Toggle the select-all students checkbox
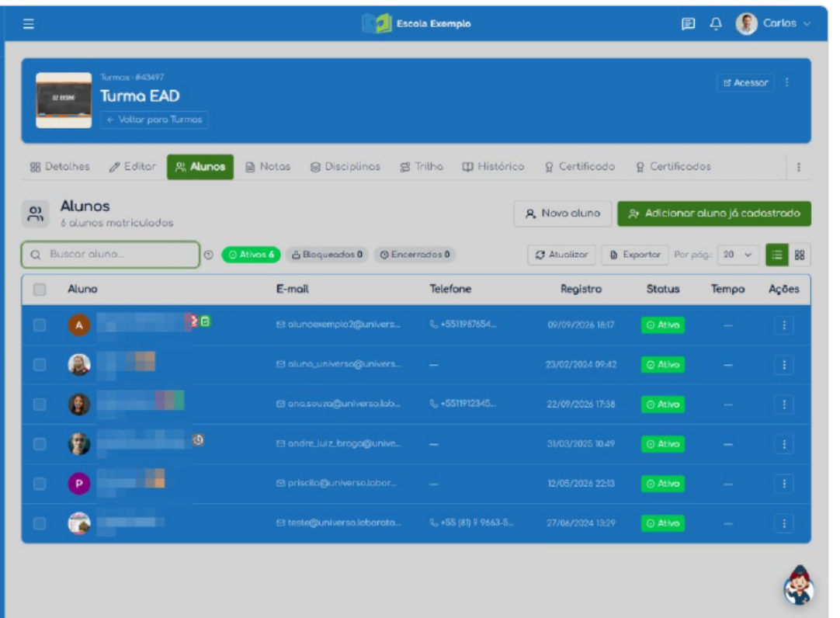 pos(39,290)
